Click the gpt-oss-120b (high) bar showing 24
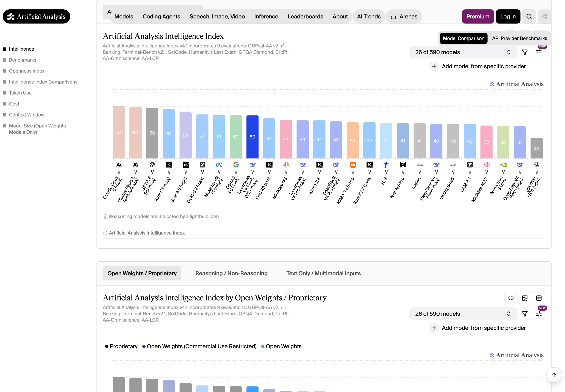The height and width of the screenshot is (392, 565). coord(537,148)
